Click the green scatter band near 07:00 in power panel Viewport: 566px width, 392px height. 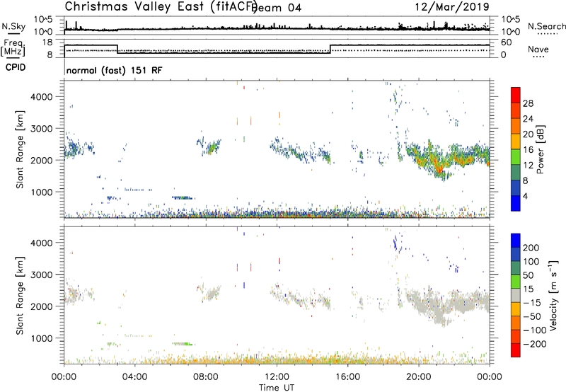pos(183,198)
